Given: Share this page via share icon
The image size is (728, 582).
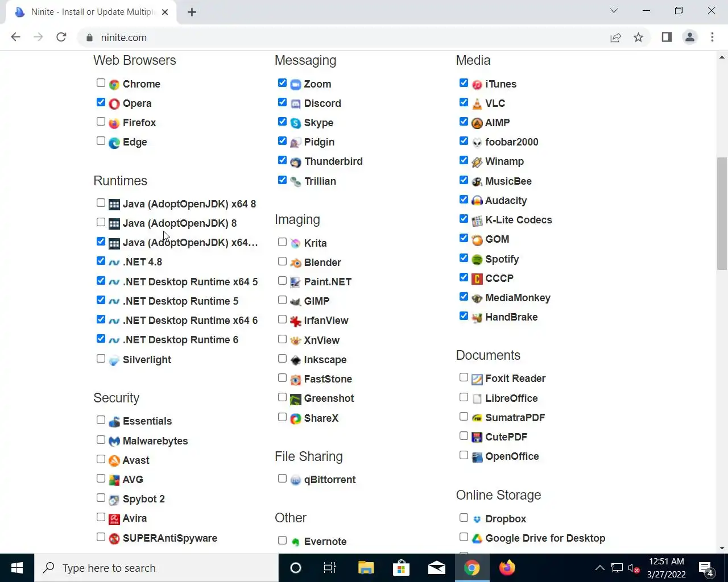Looking at the screenshot, I should pyautogui.click(x=615, y=38).
